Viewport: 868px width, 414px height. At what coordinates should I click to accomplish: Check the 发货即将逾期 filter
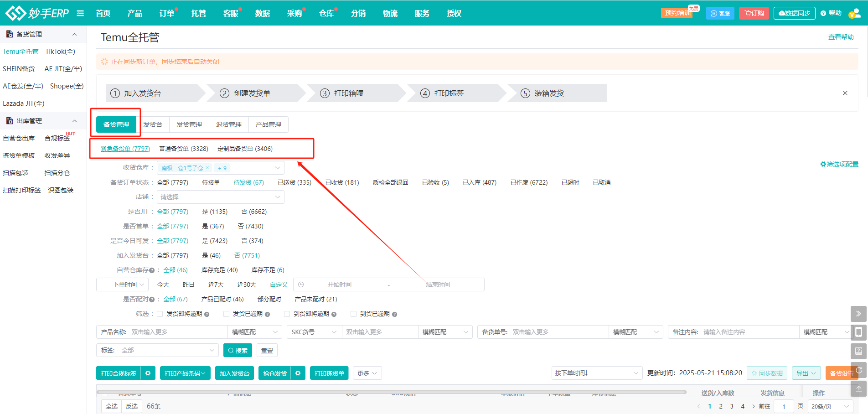(x=160, y=314)
